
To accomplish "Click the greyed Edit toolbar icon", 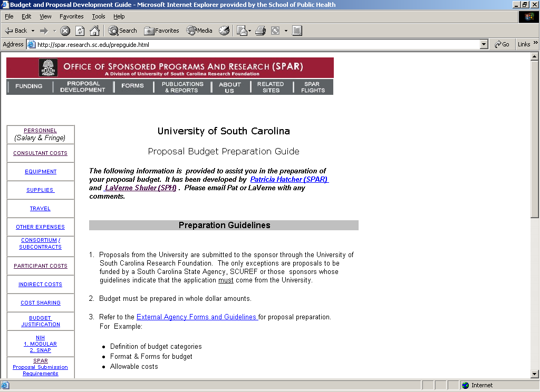I will 275,31.
